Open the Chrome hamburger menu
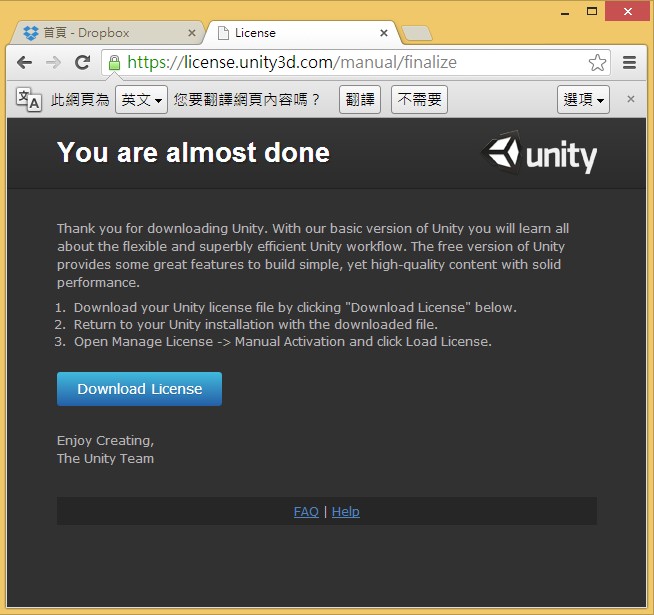Image resolution: width=654 pixels, height=615 pixels. pyautogui.click(x=629, y=63)
